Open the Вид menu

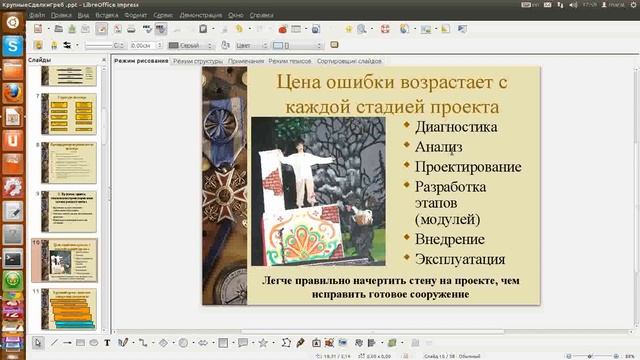coord(83,15)
